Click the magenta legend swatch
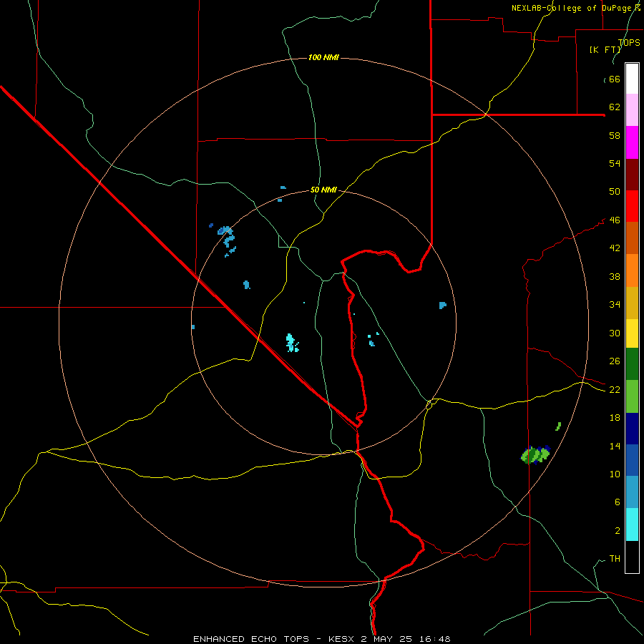The width and height of the screenshot is (644, 644). coord(632,142)
